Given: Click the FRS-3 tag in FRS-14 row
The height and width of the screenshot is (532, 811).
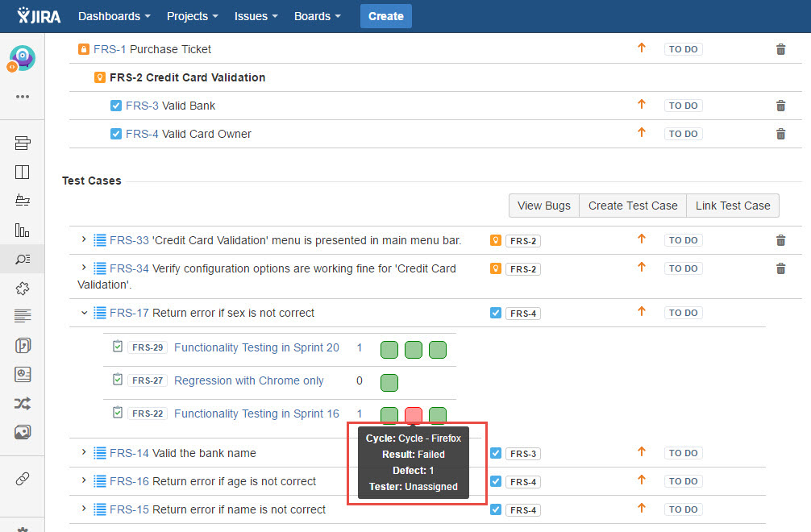Looking at the screenshot, I should 523,454.
